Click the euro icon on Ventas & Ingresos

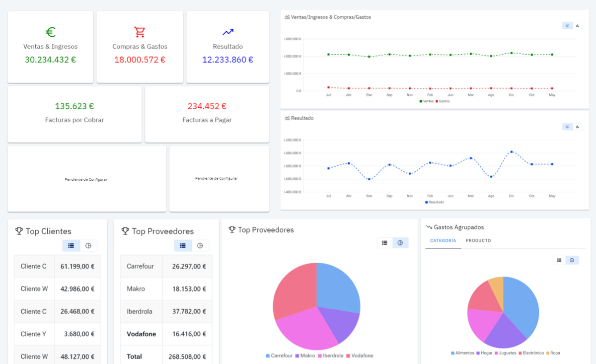51,32
